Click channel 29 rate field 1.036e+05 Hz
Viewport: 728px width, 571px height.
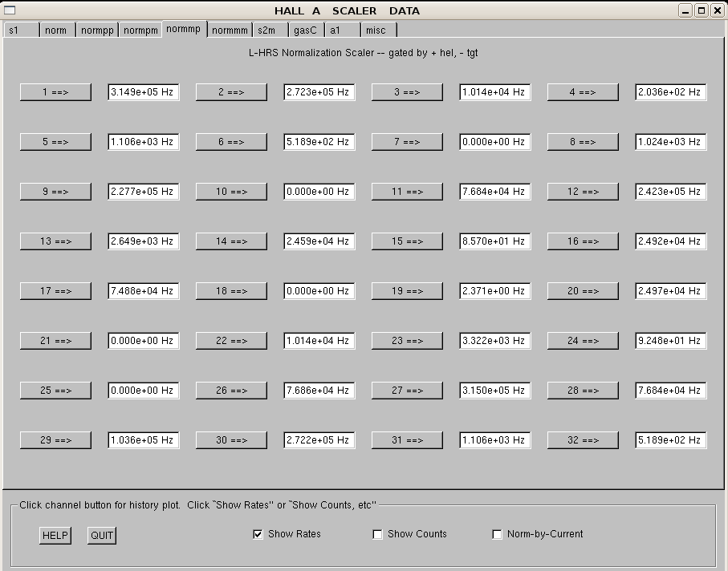(144, 439)
